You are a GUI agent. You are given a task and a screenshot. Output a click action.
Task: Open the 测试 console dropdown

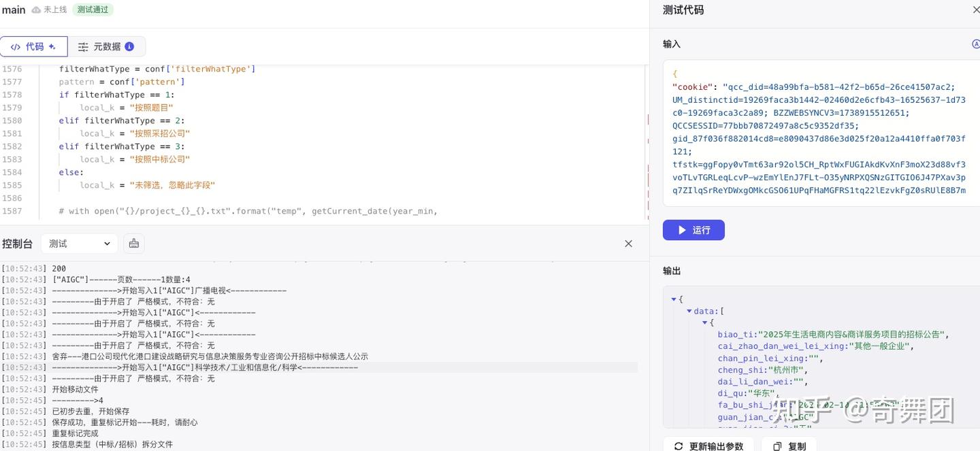pyautogui.click(x=79, y=243)
